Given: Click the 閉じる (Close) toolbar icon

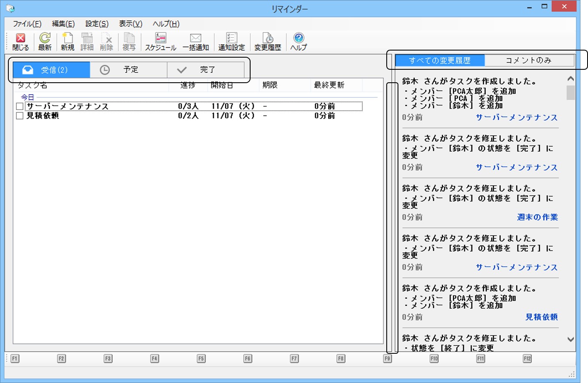Looking at the screenshot, I should [20, 38].
